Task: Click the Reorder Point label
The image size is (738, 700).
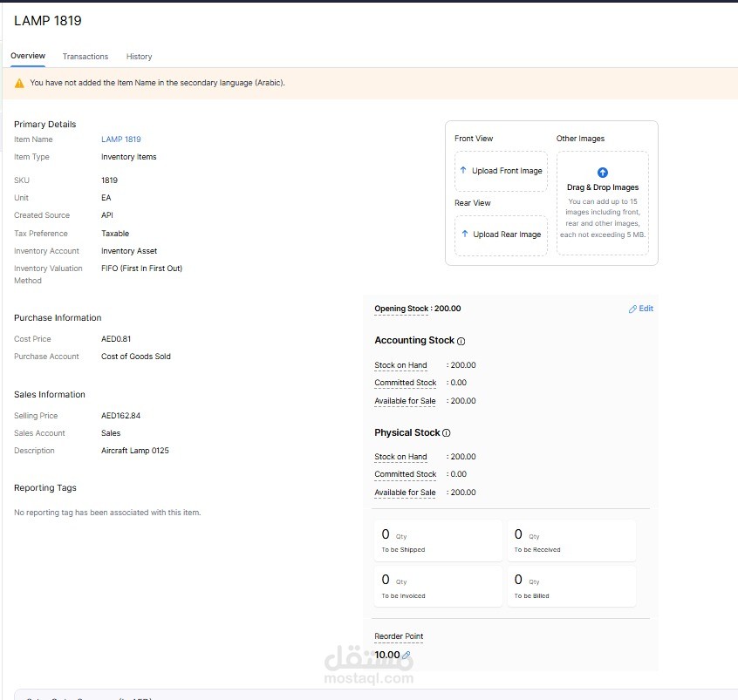Action: (399, 636)
